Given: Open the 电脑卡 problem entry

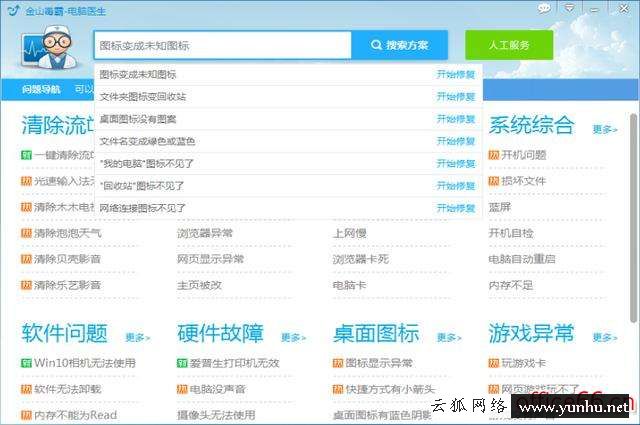Looking at the screenshot, I should pos(349,285).
